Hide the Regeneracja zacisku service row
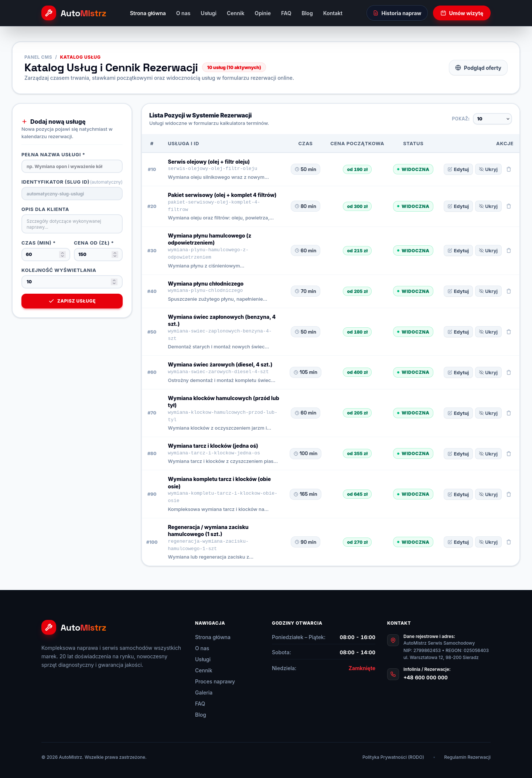The image size is (532, 778). coord(488,542)
